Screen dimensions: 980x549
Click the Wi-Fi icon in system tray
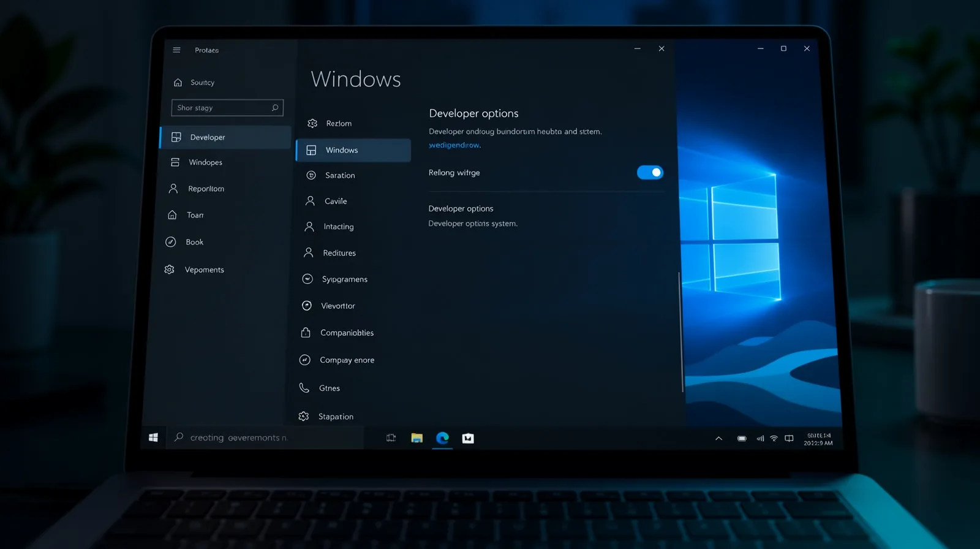tap(774, 439)
